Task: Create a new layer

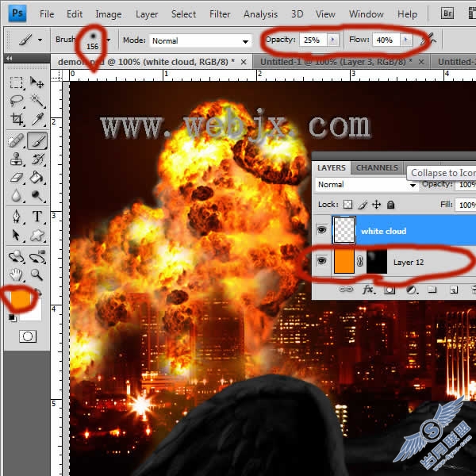Action: point(454,290)
